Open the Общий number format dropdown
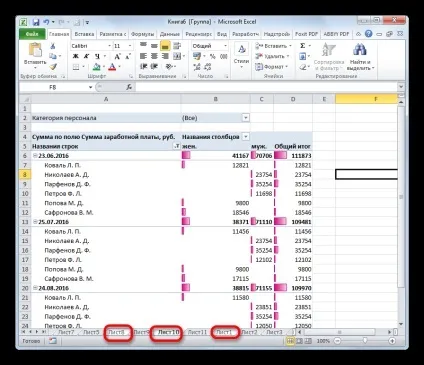Image resolution: width=424 pixels, height=365 pixels. [x=225, y=46]
